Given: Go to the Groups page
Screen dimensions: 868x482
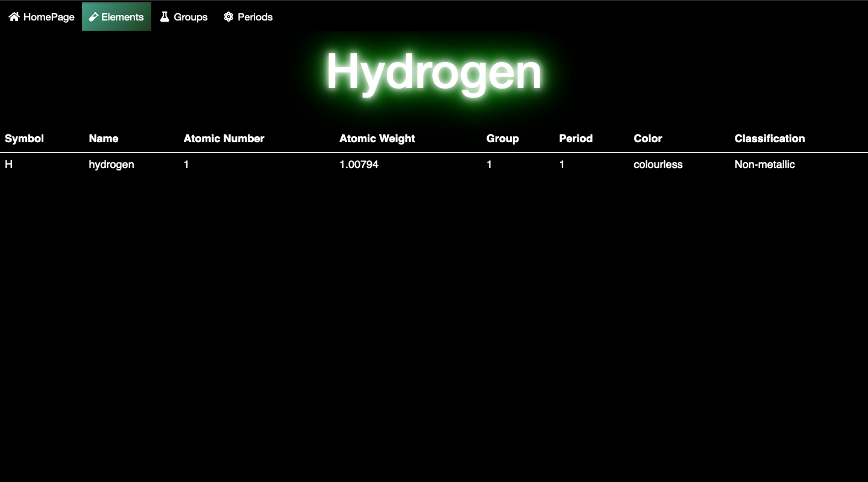Looking at the screenshot, I should [x=184, y=17].
